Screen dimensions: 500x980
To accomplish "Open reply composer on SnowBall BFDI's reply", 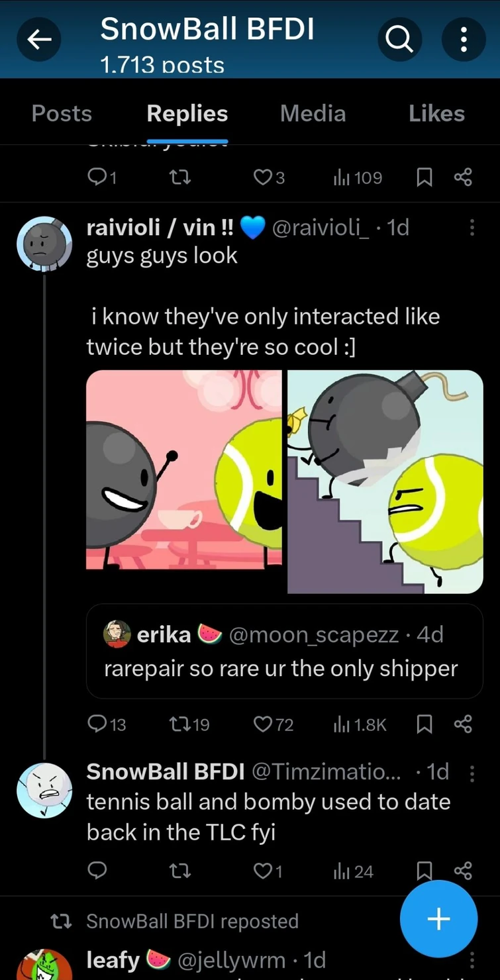I will (97, 871).
